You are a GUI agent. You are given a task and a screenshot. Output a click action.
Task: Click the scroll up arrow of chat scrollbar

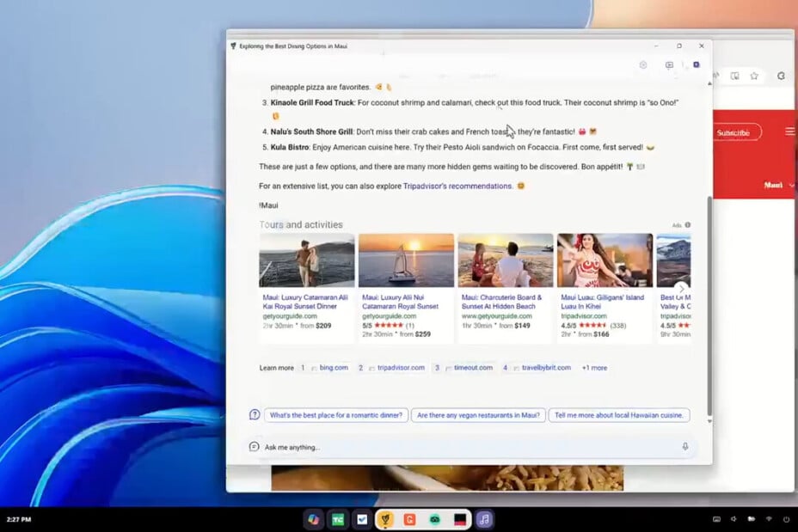pos(709,84)
